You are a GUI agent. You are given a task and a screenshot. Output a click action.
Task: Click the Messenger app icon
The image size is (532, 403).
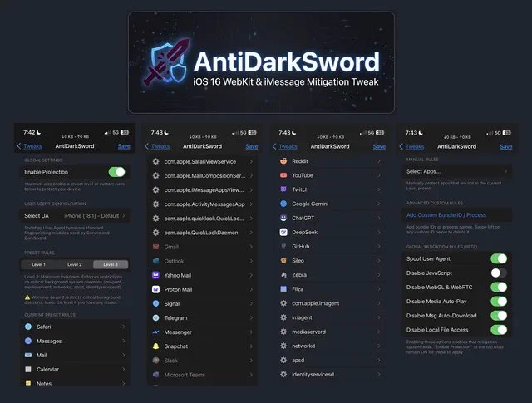click(155, 332)
